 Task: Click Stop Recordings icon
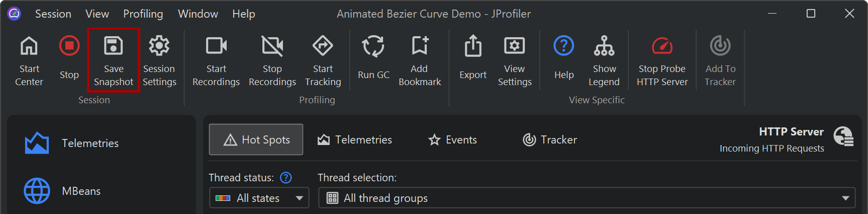272,46
